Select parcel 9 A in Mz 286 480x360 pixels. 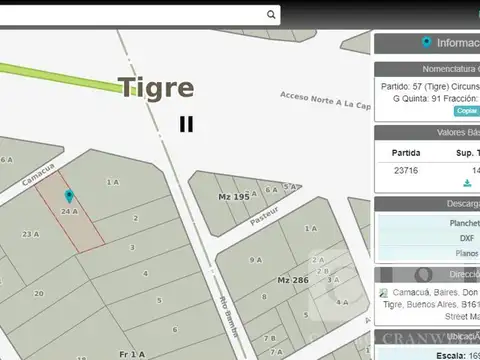click(256, 260)
